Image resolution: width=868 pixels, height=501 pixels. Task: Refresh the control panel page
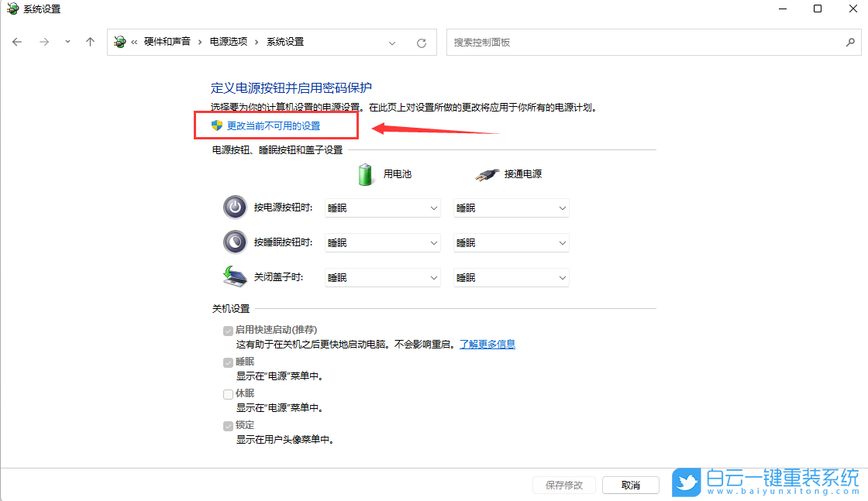(x=420, y=42)
